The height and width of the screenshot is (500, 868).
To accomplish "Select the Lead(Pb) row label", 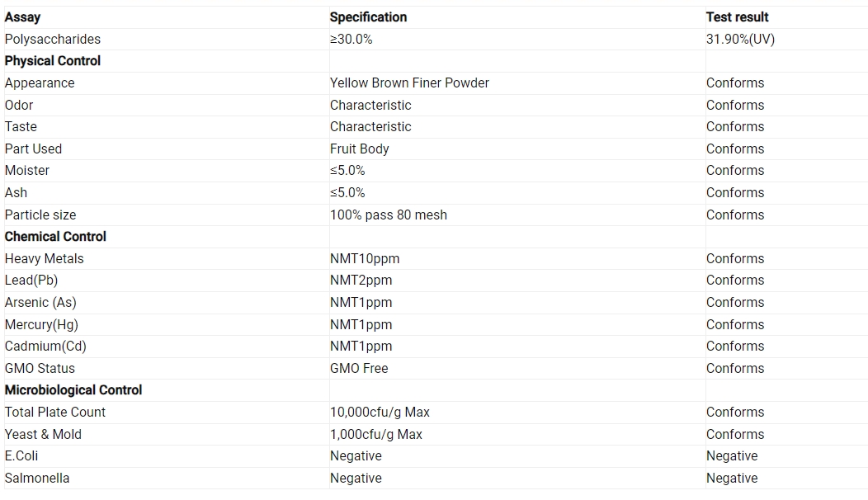I will (x=31, y=281).
